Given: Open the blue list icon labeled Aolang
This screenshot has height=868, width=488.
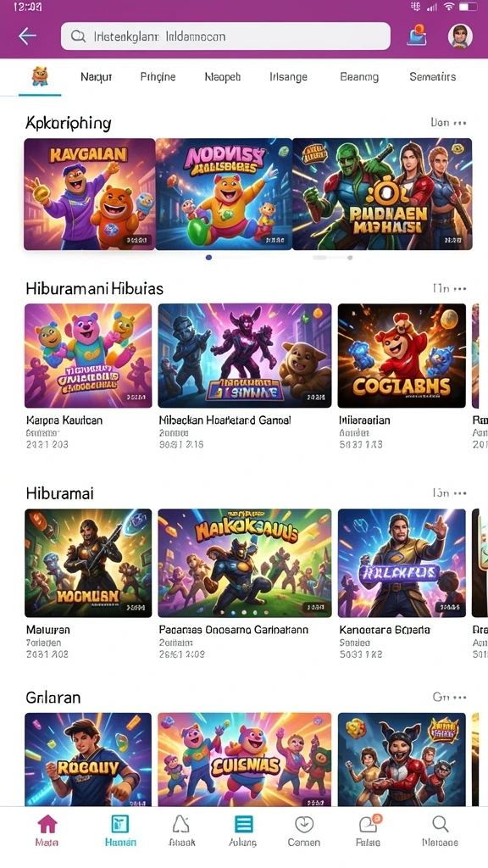Looking at the screenshot, I should pos(243,824).
